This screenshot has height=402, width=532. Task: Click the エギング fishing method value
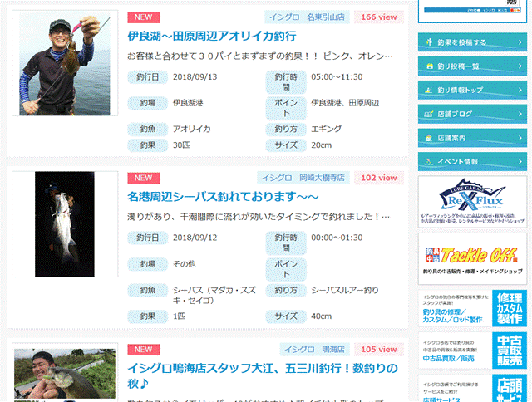[326, 129]
